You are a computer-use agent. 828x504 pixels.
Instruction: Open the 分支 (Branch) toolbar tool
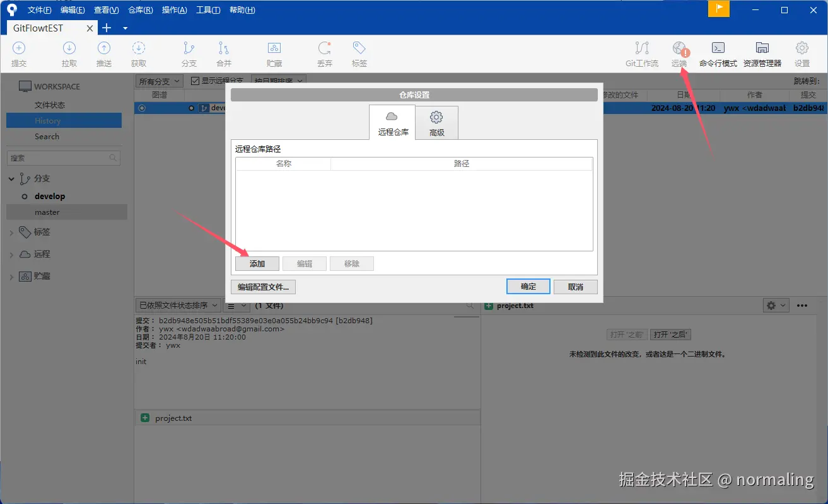(189, 54)
